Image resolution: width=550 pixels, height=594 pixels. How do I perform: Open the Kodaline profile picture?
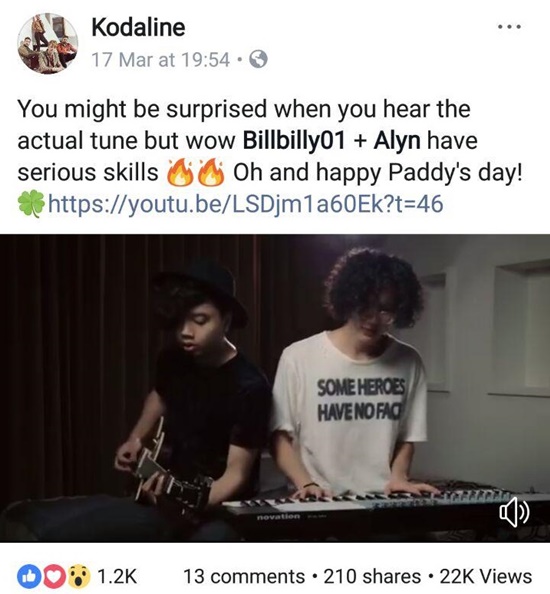tap(48, 43)
